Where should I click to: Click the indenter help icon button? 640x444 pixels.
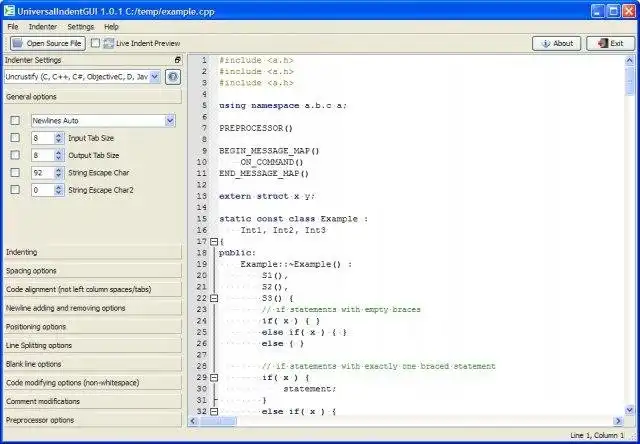pyautogui.click(x=172, y=76)
